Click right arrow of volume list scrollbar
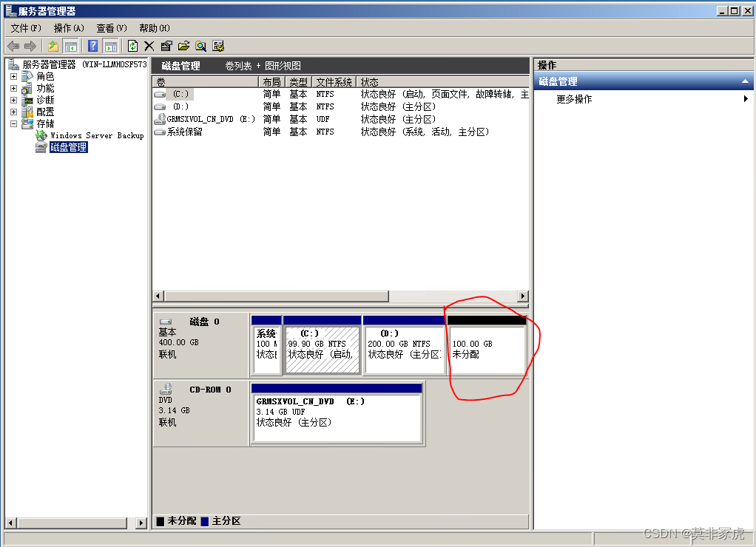 pyautogui.click(x=523, y=296)
